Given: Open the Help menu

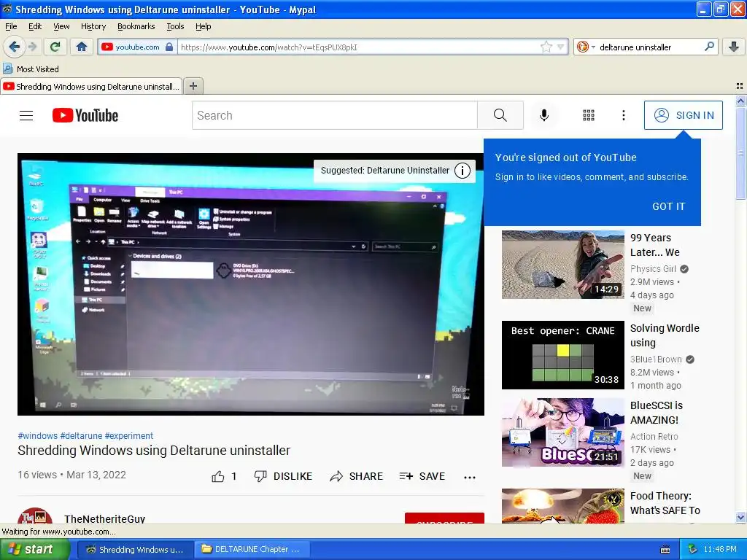Looking at the screenshot, I should 203,26.
